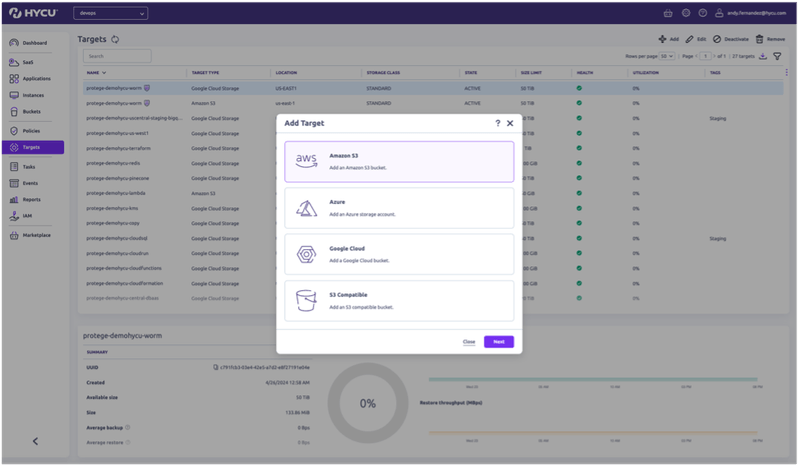The image size is (800, 467).
Task: Open the filter icon for targets
Action: (x=777, y=56)
